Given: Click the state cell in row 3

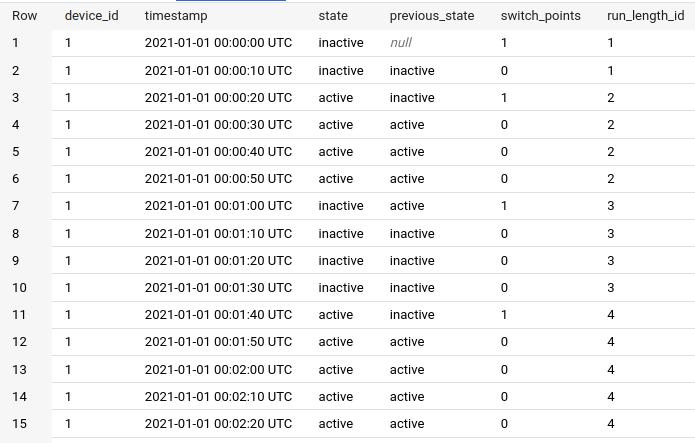Looking at the screenshot, I should (x=335, y=98).
